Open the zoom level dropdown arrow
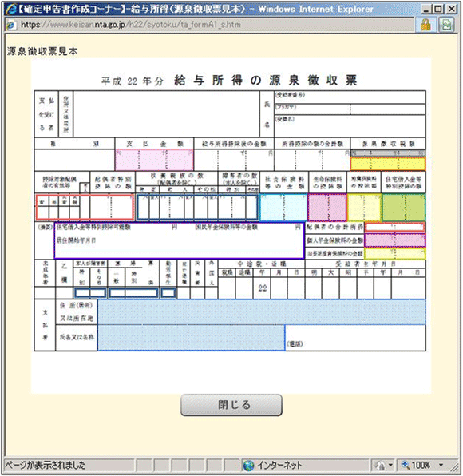The height and width of the screenshot is (476, 463). [441, 465]
